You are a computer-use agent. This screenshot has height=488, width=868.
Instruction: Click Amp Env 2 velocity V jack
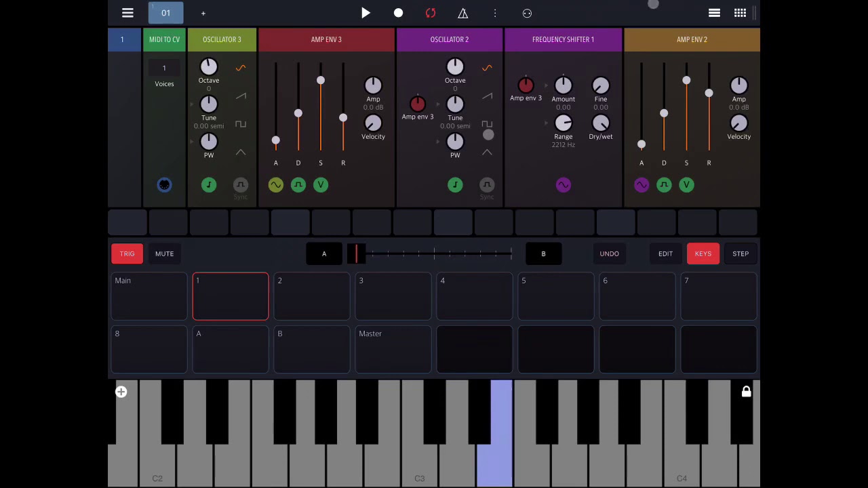tap(686, 185)
